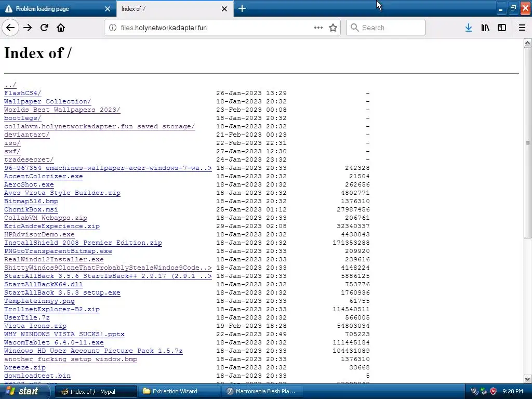Screen dimensions: 532x399
Task: Download UserTile.7z
Action: point(27,317)
